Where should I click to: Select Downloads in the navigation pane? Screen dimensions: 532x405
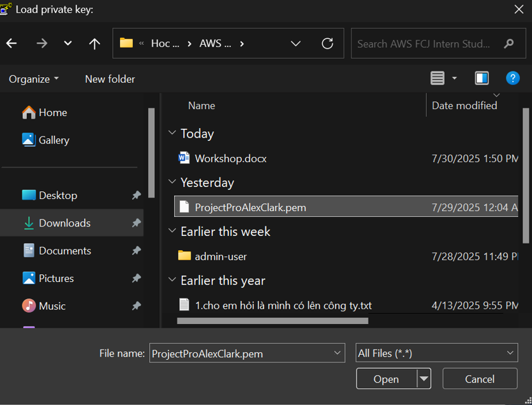[x=64, y=223]
